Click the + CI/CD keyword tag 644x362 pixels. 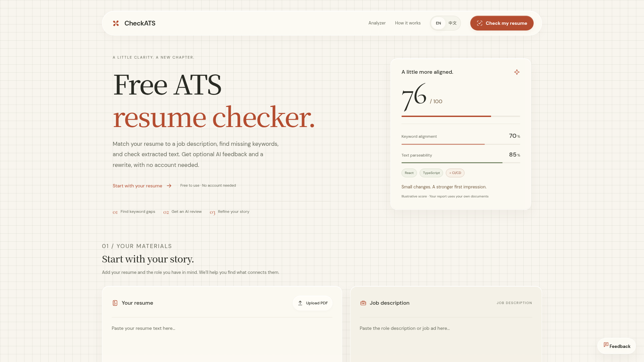[x=455, y=173]
